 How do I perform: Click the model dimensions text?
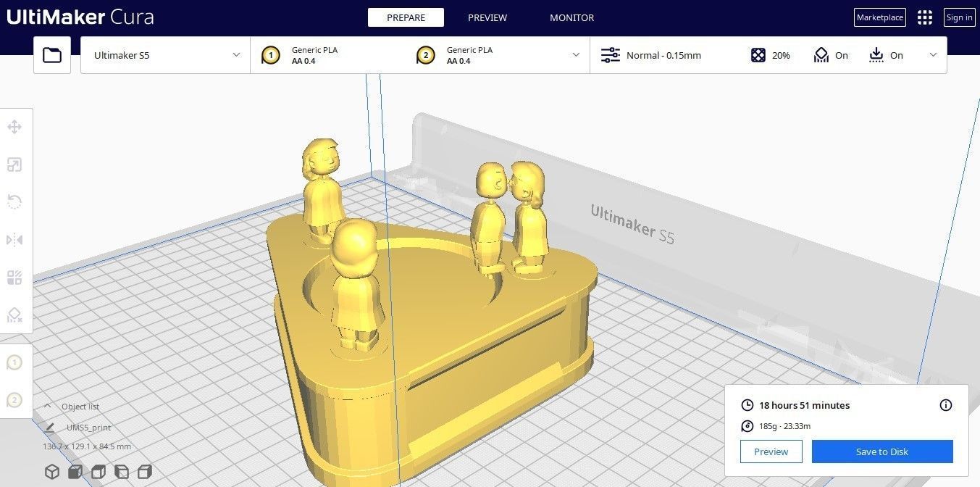(87, 446)
